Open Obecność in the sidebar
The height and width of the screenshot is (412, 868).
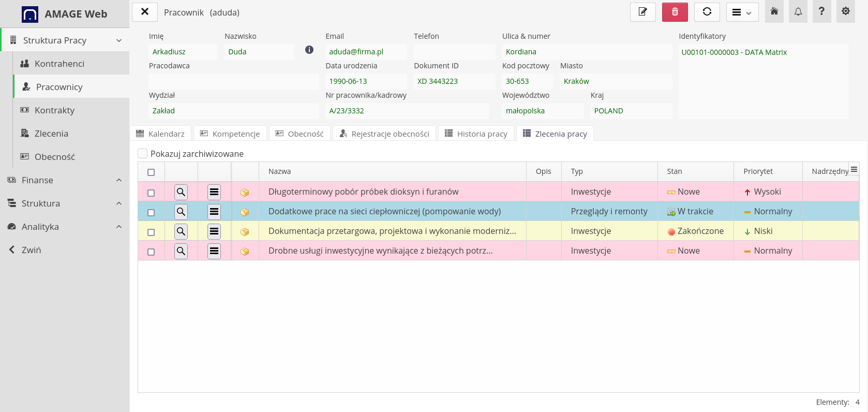click(x=71, y=157)
